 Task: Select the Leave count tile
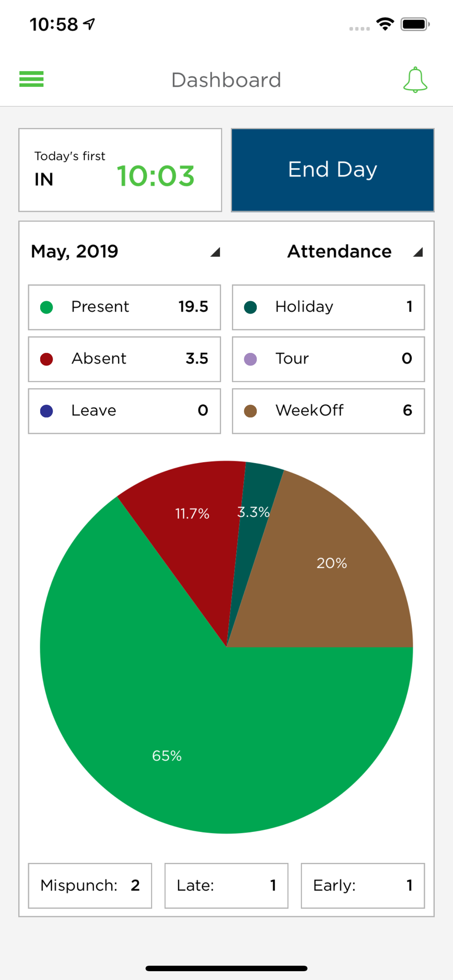[125, 411]
